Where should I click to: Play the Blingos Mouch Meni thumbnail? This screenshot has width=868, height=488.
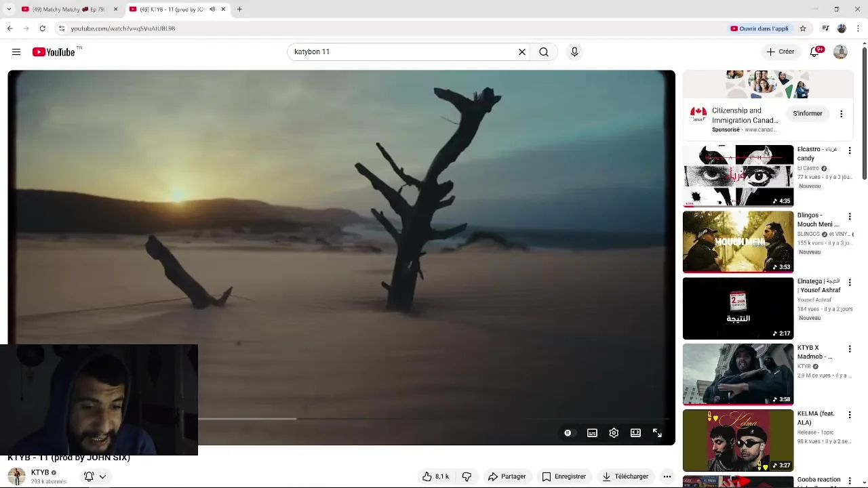pos(738,241)
